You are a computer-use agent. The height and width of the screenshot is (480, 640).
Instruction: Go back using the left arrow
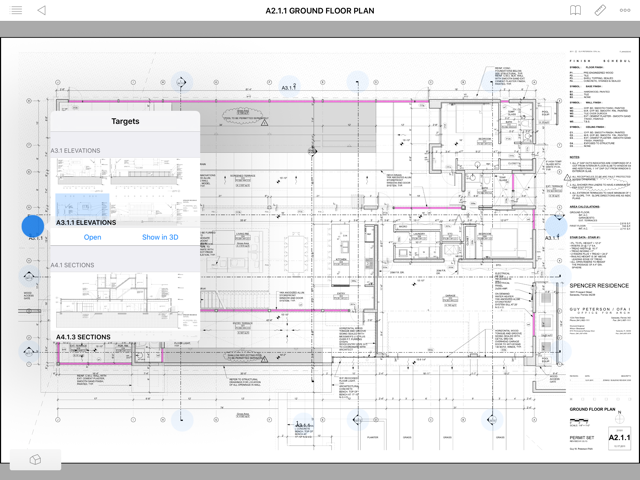(x=41, y=10)
